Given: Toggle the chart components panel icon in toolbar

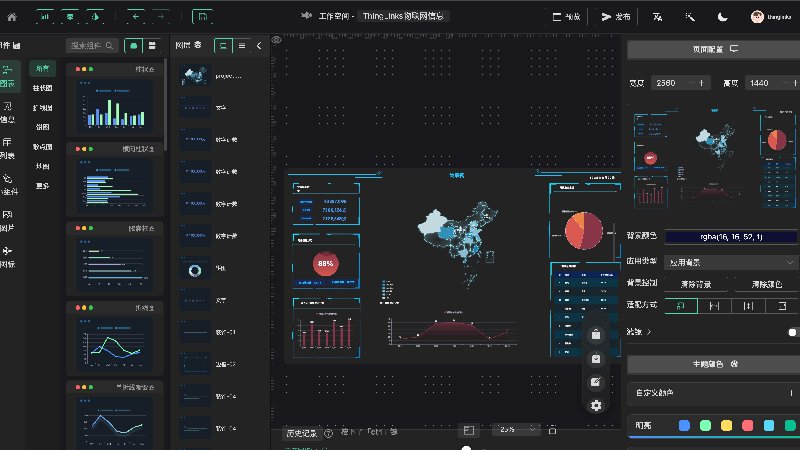Looking at the screenshot, I should 45,17.
